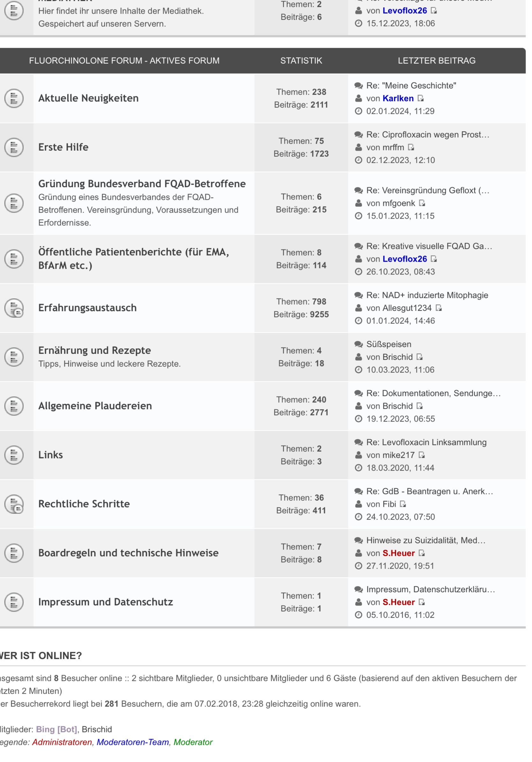View latest post icon next to mrffm

[411, 147]
